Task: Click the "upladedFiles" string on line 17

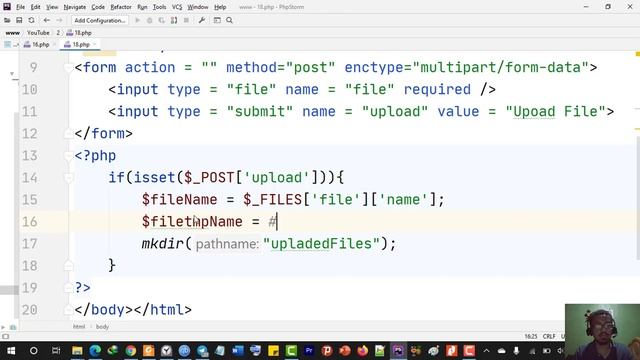Action: 322,244
